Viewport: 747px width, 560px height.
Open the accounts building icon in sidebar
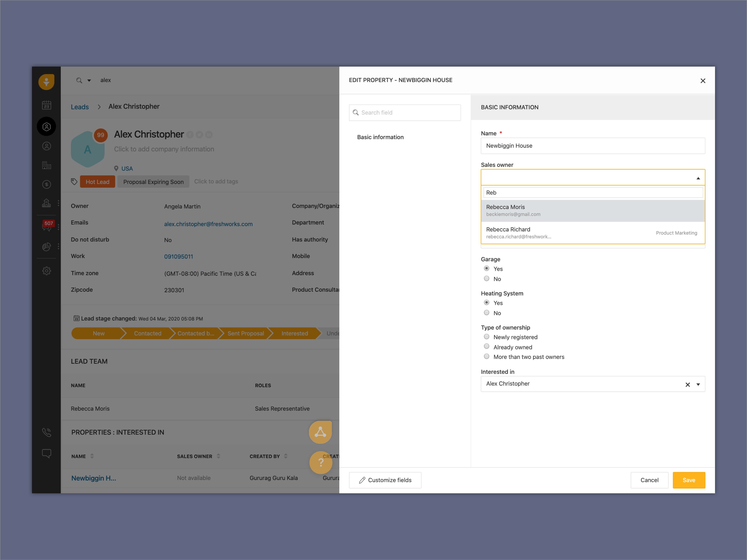(47, 165)
